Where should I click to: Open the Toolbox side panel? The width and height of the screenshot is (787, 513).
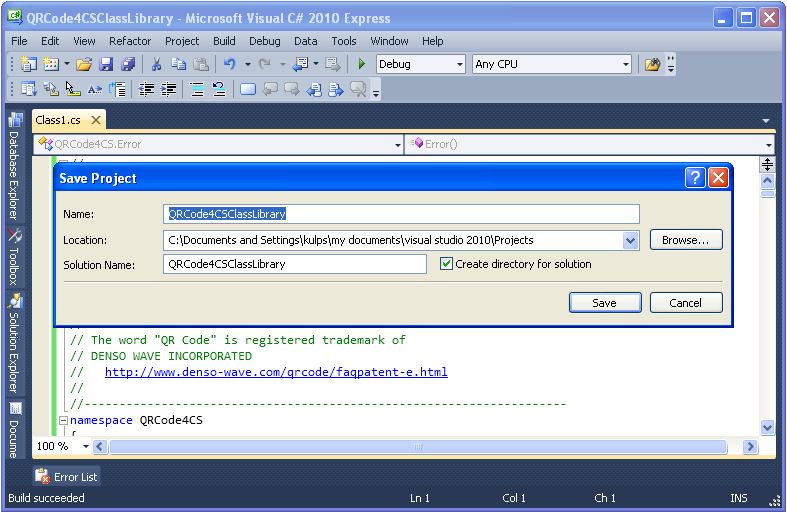tap(15, 257)
